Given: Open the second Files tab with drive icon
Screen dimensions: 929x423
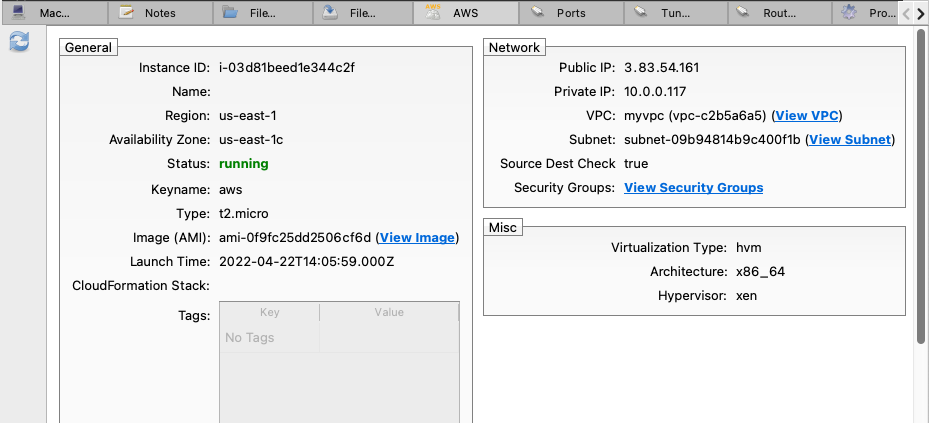Looking at the screenshot, I should (x=363, y=13).
